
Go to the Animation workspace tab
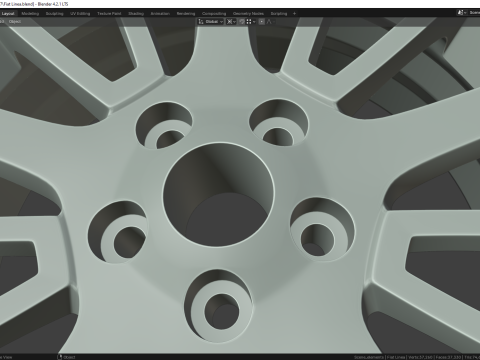tap(160, 14)
